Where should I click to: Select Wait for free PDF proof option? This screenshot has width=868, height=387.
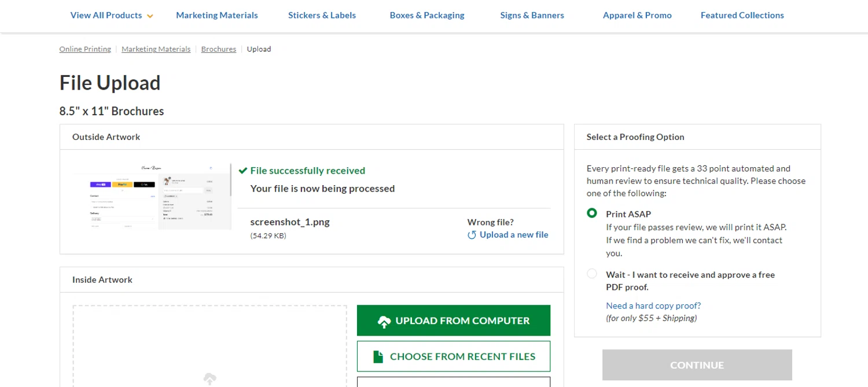coord(591,274)
